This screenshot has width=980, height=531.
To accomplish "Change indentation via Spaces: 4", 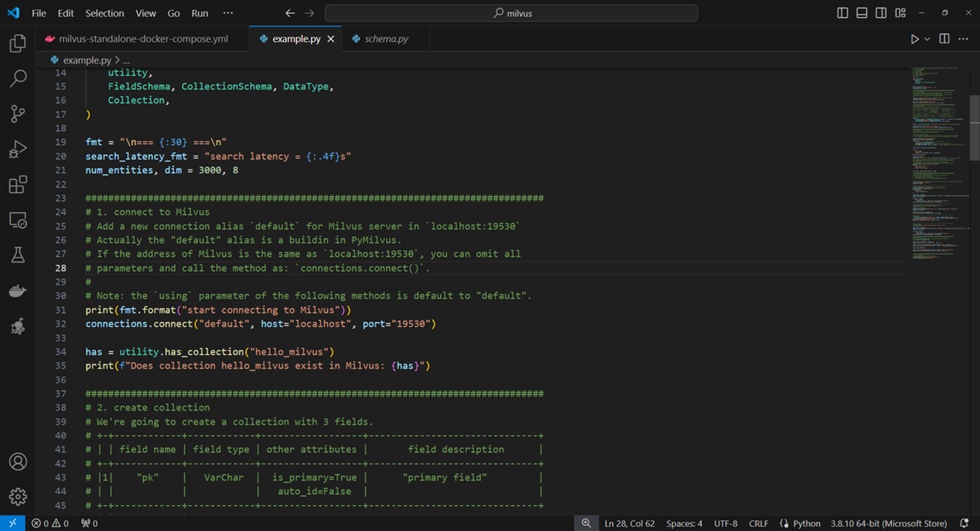I will (x=684, y=524).
